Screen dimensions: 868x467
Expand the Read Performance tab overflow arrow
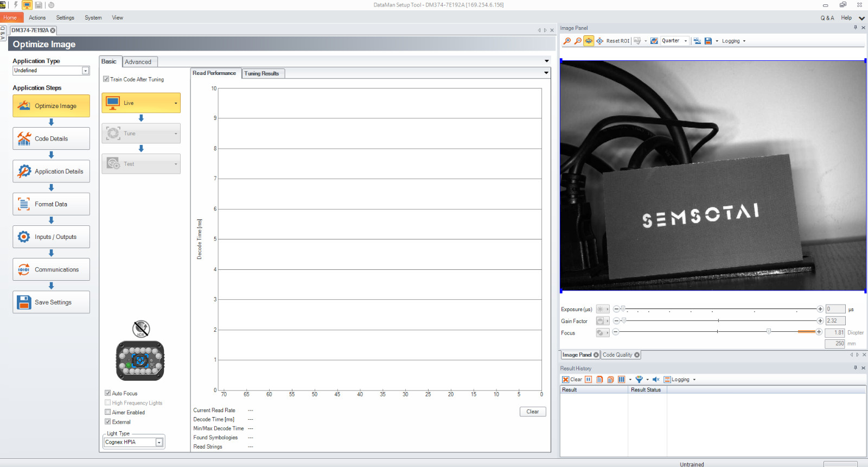[x=546, y=73]
